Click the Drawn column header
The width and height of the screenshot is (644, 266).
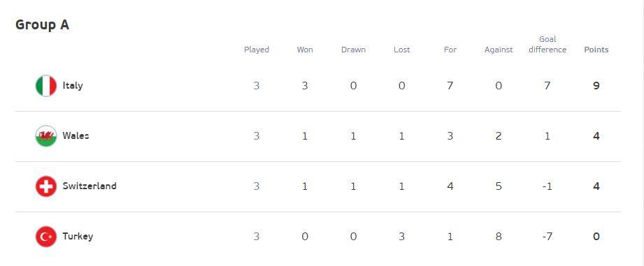coord(353,50)
